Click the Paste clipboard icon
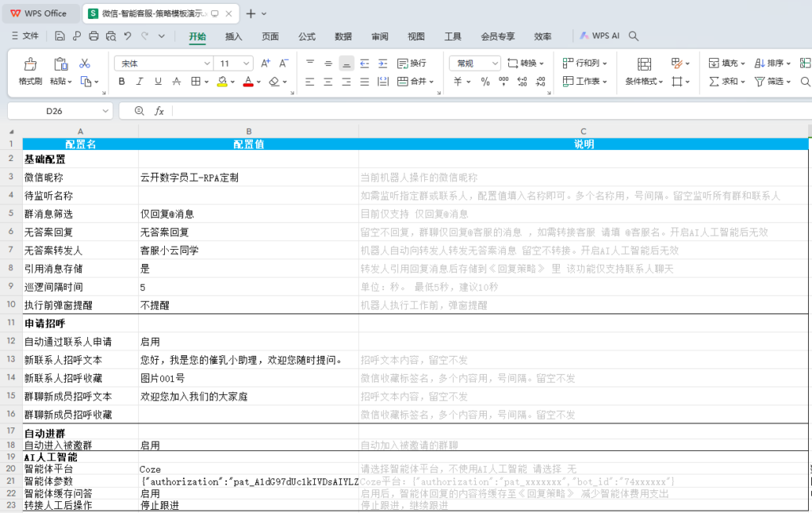Image resolution: width=812 pixels, height=513 pixels. point(60,64)
